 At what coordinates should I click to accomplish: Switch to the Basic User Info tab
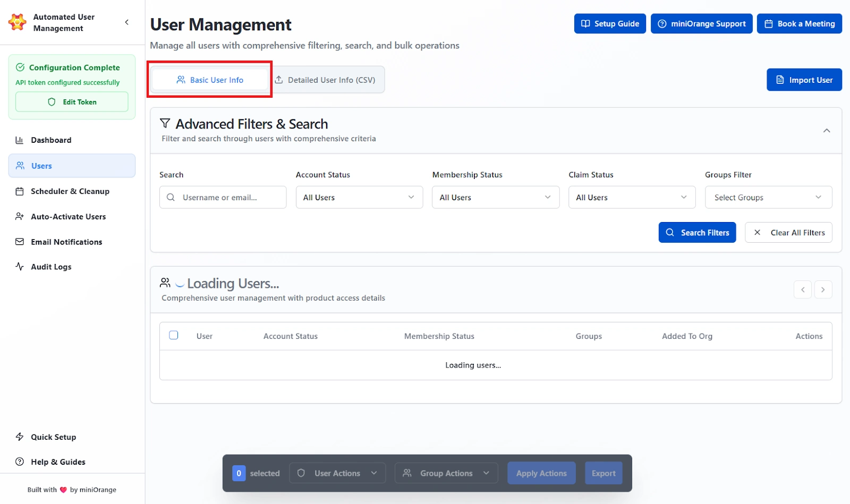coord(210,80)
